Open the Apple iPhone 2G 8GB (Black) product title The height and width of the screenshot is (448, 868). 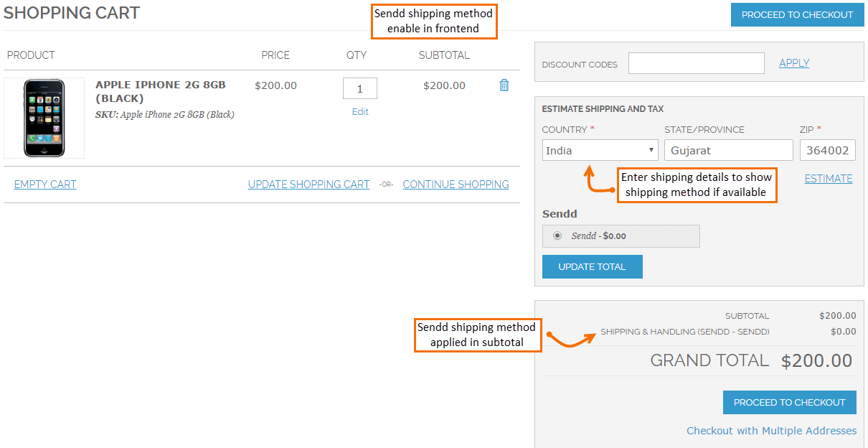[161, 91]
